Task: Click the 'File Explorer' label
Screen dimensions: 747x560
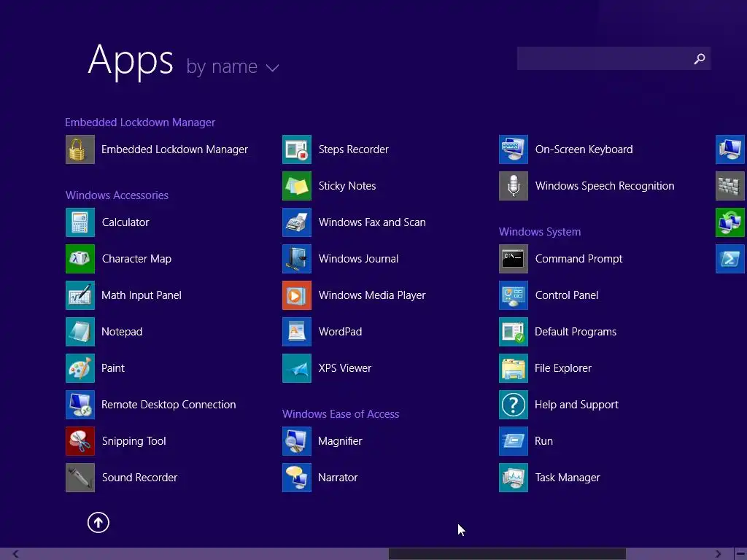Action: coord(563,368)
